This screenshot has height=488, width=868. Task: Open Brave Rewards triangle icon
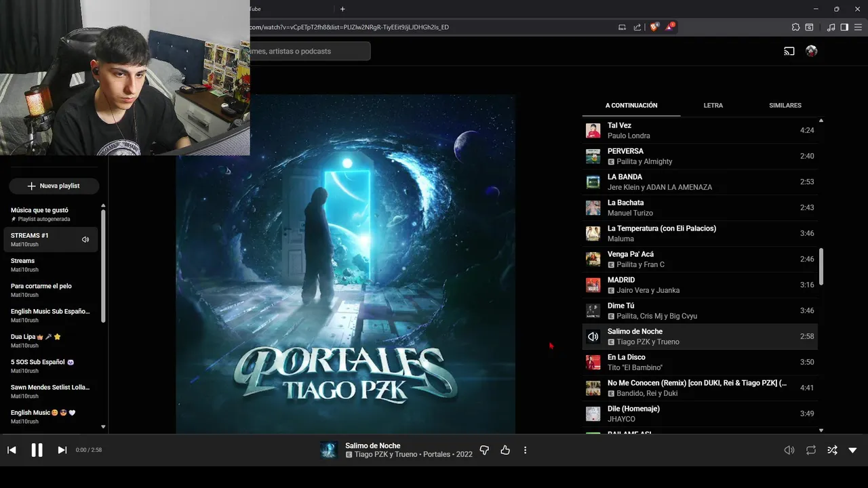[x=670, y=27]
